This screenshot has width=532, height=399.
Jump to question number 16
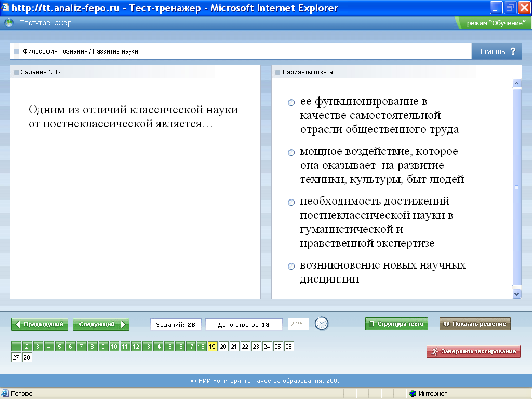coord(179,347)
